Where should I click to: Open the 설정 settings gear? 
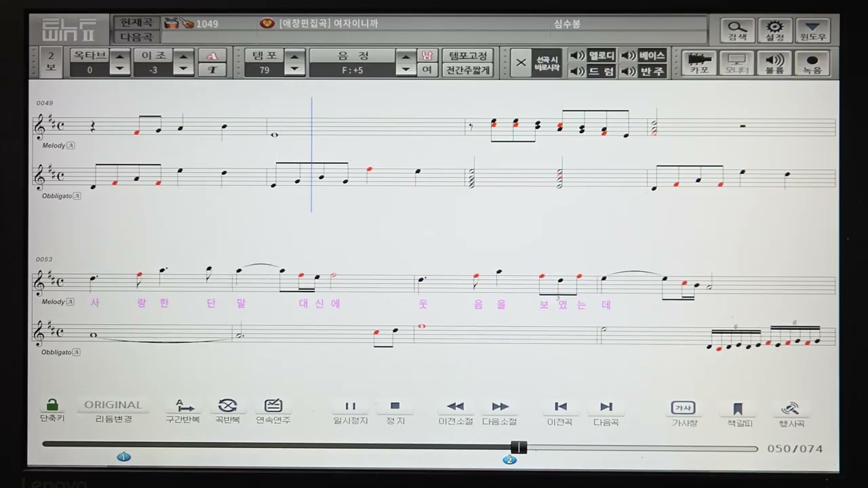(774, 30)
